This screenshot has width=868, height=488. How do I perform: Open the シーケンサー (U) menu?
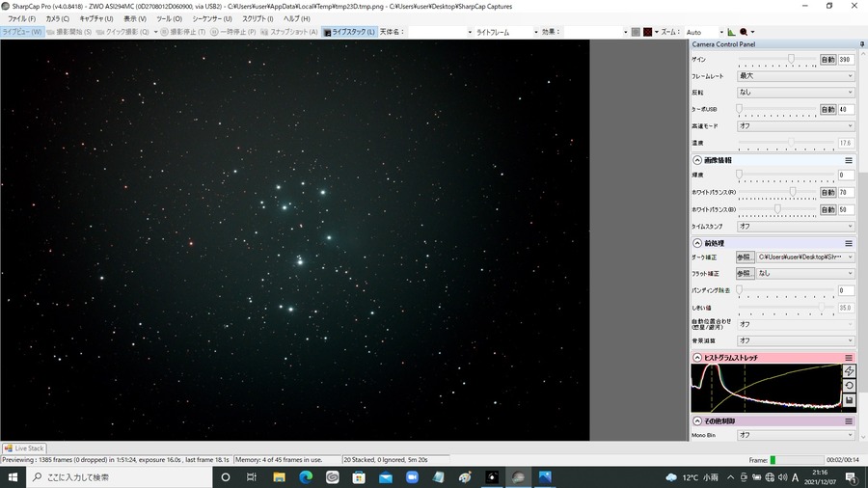coord(212,19)
